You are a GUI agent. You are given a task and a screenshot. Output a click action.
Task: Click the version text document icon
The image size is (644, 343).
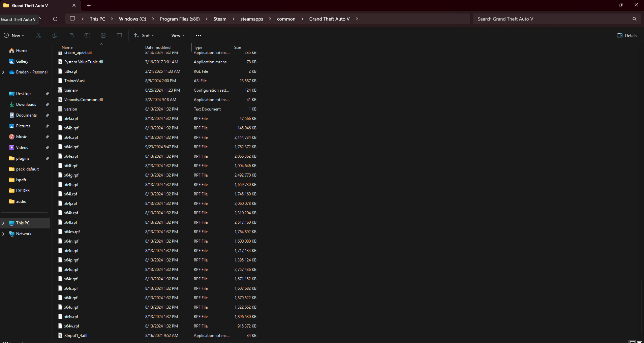[x=60, y=109]
